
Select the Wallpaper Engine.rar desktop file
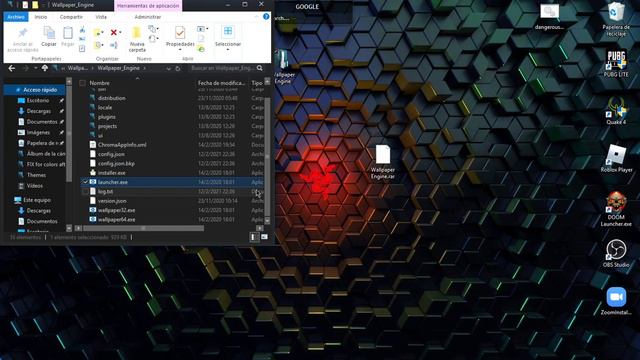(x=382, y=162)
